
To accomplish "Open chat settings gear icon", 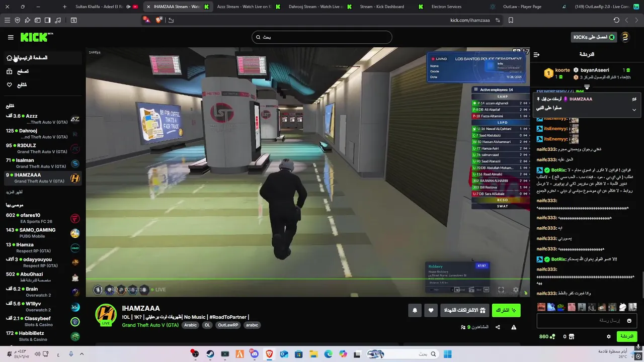I will click(609, 336).
